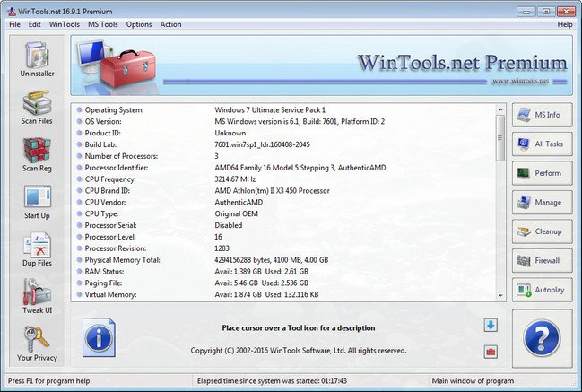This screenshot has height=392, width=582.
Task: Click 'Press F1 for program help' status text
Action: point(49,381)
